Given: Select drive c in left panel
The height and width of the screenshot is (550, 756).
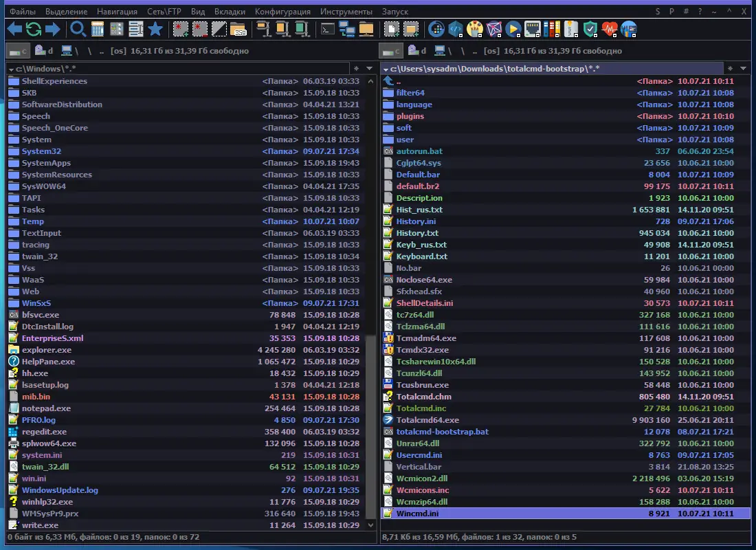Looking at the screenshot, I should pos(17,51).
